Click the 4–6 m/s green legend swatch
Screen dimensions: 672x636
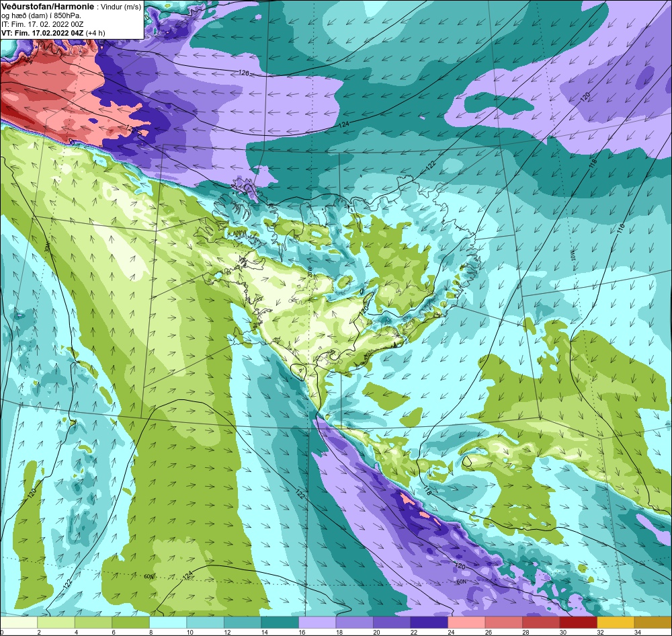click(93, 623)
